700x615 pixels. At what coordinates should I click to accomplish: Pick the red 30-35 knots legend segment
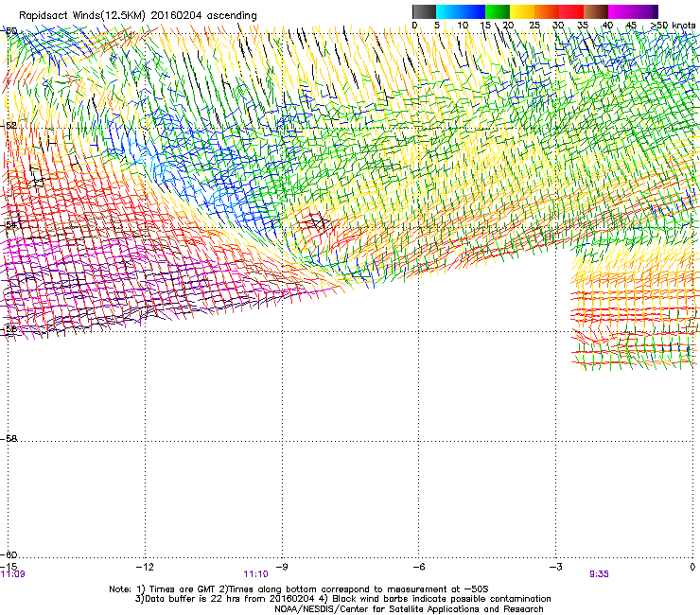[x=571, y=11]
